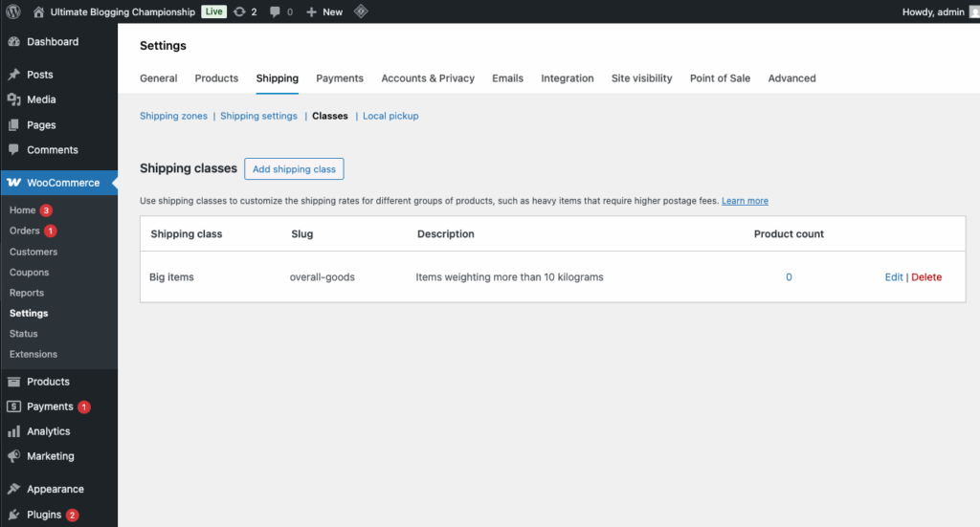The width and height of the screenshot is (980, 527).
Task: Switch to the Payments tab
Action: [x=340, y=78]
